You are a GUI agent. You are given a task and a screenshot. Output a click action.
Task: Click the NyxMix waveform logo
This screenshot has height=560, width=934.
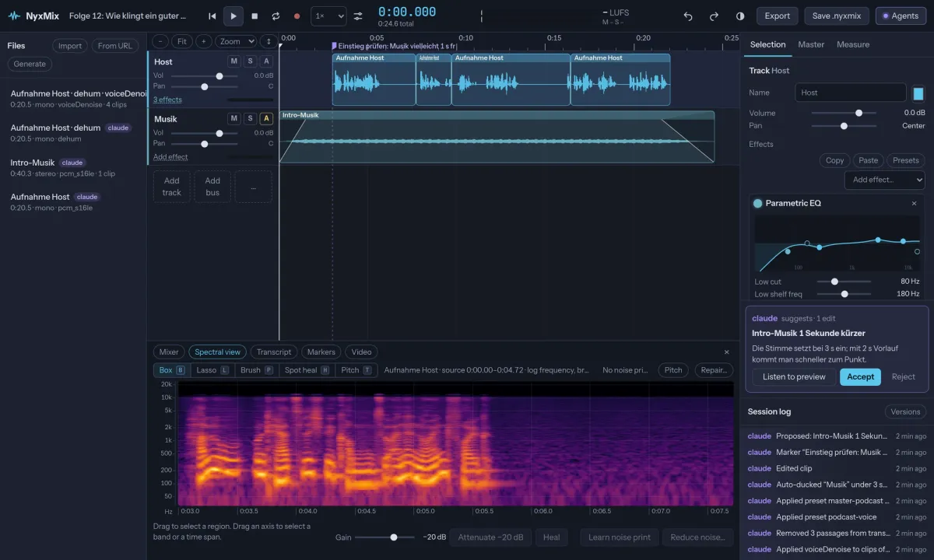[15, 16]
